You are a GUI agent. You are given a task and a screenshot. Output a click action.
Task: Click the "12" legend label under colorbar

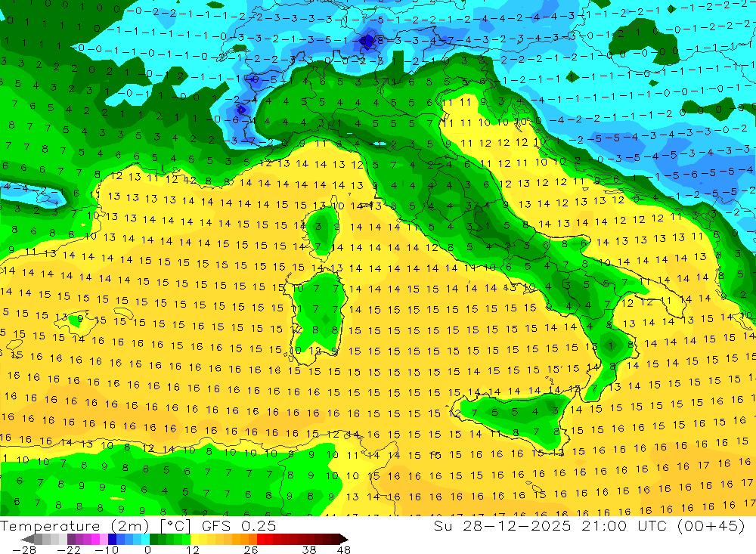click(193, 550)
